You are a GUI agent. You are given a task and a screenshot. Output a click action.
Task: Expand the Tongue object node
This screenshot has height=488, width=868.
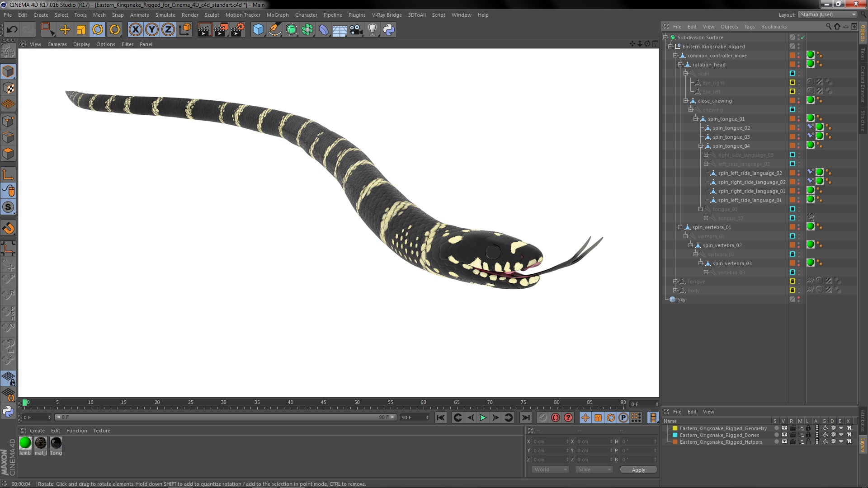tap(675, 282)
